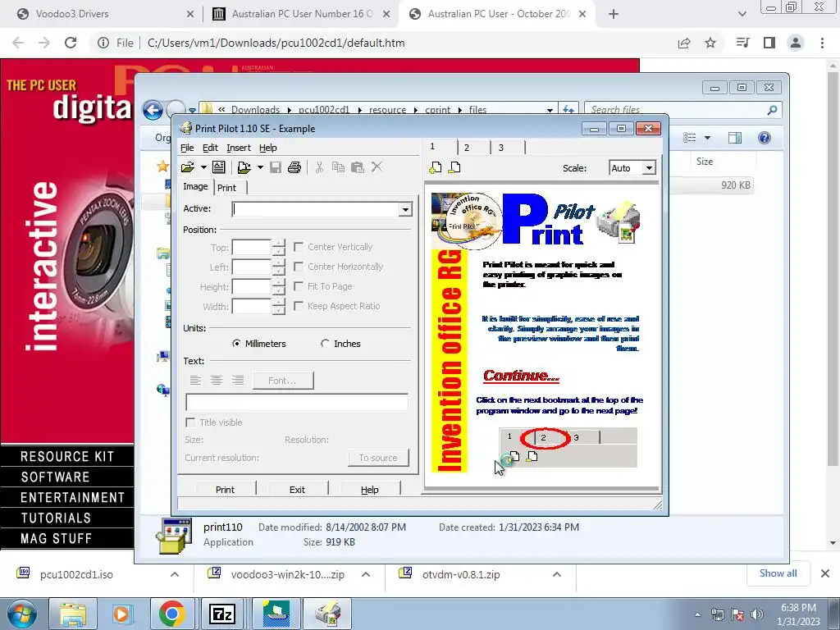Viewport: 840px width, 630px height.
Task: Open the Edit menu in Print Pilot
Action: pyautogui.click(x=210, y=148)
